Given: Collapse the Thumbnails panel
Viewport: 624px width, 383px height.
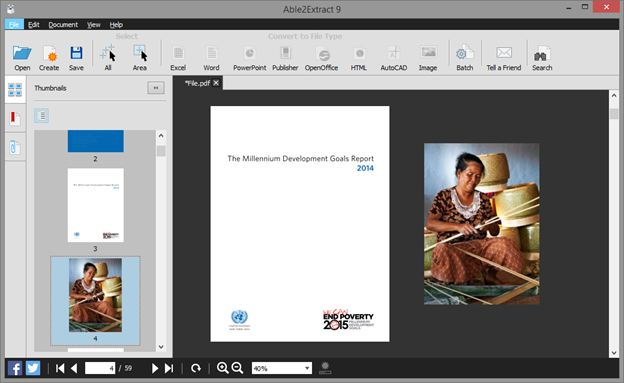Looking at the screenshot, I should coord(156,88).
